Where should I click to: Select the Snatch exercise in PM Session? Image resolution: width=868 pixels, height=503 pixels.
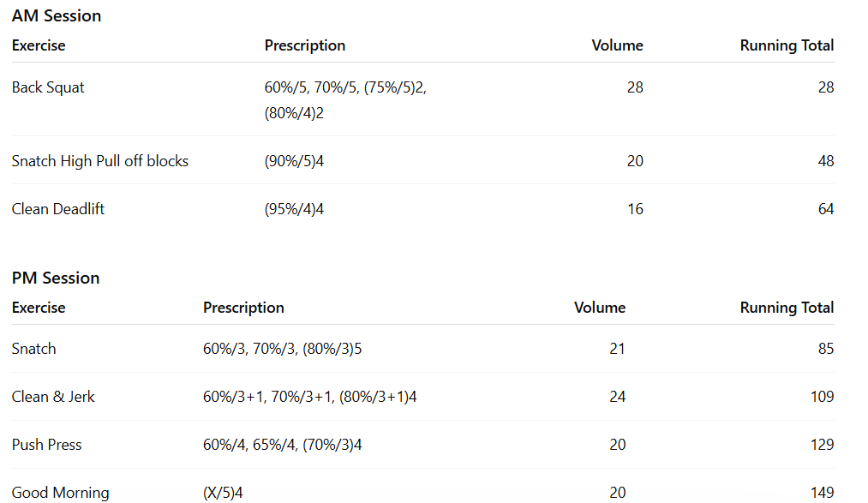coord(34,349)
